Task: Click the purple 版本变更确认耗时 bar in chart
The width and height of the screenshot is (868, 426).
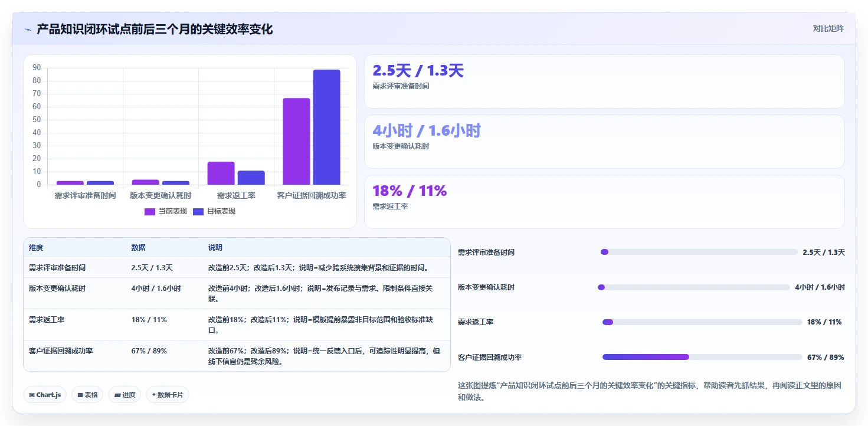Action: tap(145, 182)
